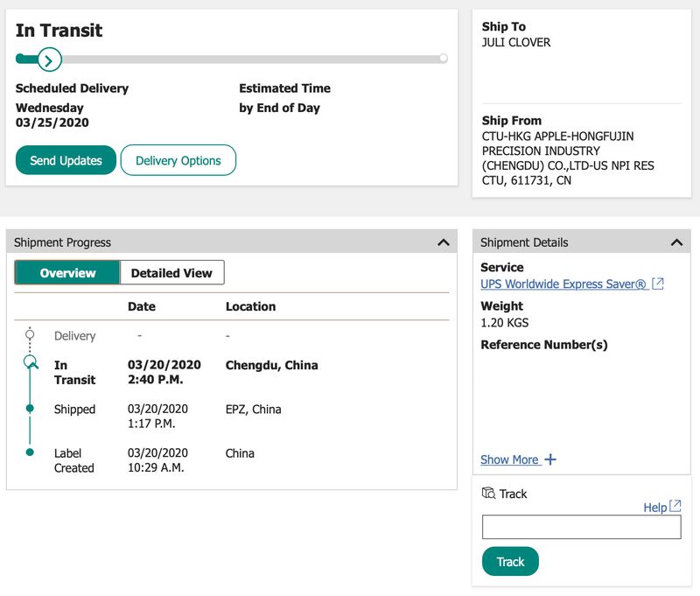The image size is (700, 596).
Task: Collapse the Shipment Progress panel
Action: pyautogui.click(x=443, y=242)
